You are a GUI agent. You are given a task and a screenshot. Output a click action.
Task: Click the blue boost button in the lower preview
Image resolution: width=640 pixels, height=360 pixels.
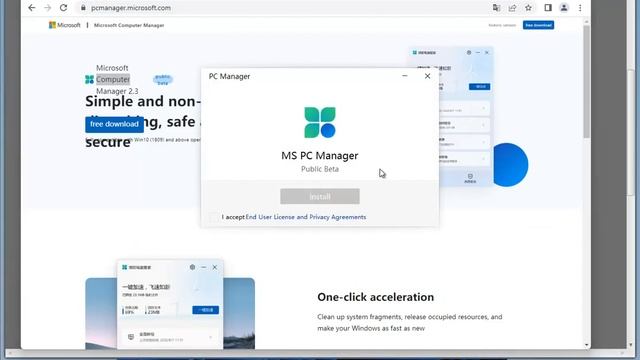[x=205, y=310]
